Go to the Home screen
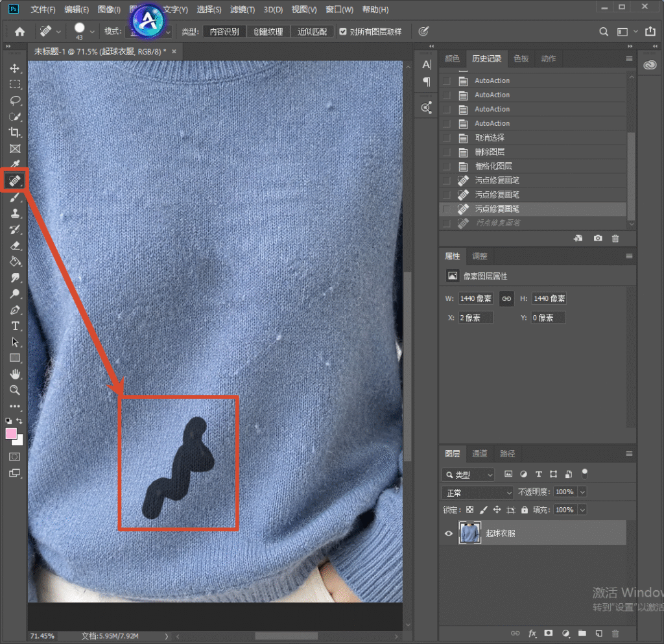Image resolution: width=664 pixels, height=644 pixels. coord(19,32)
